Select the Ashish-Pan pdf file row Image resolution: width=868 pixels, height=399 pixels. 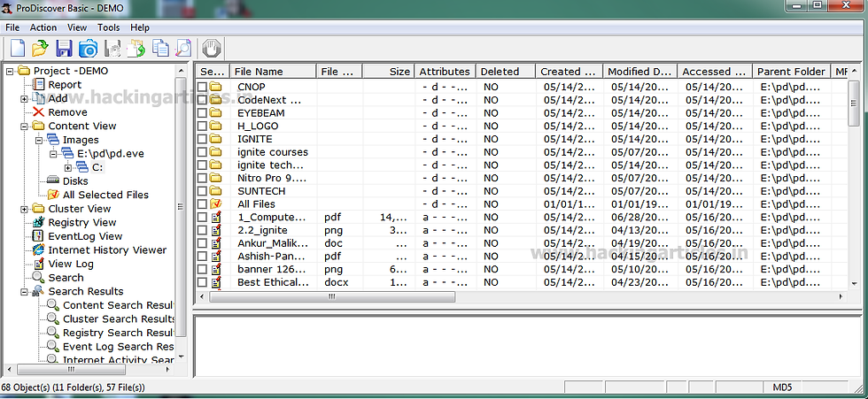click(x=521, y=257)
